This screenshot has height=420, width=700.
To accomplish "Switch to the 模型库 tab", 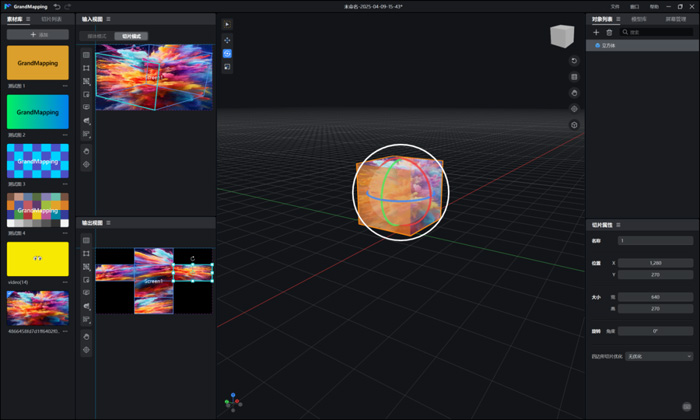I will click(x=638, y=19).
